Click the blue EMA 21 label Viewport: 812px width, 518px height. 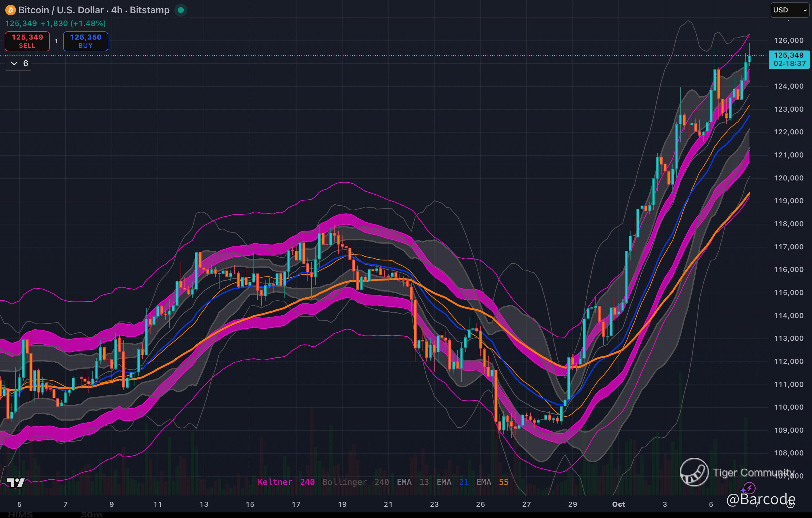coord(452,482)
